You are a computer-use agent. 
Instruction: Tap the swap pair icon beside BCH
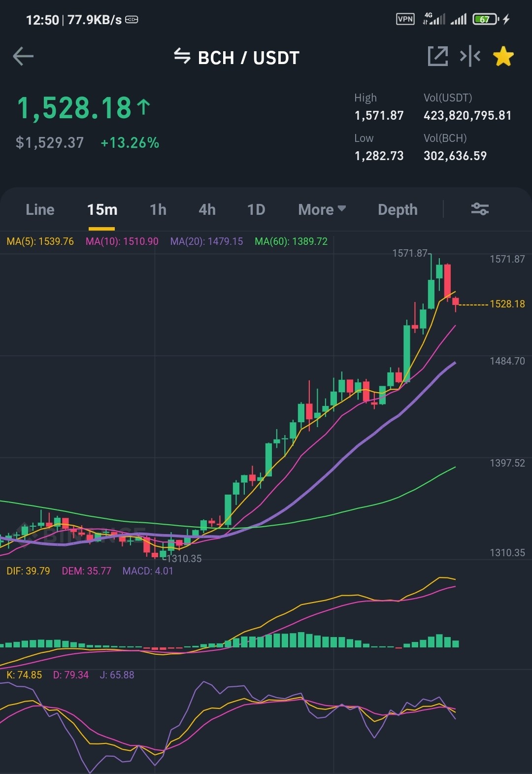click(182, 56)
